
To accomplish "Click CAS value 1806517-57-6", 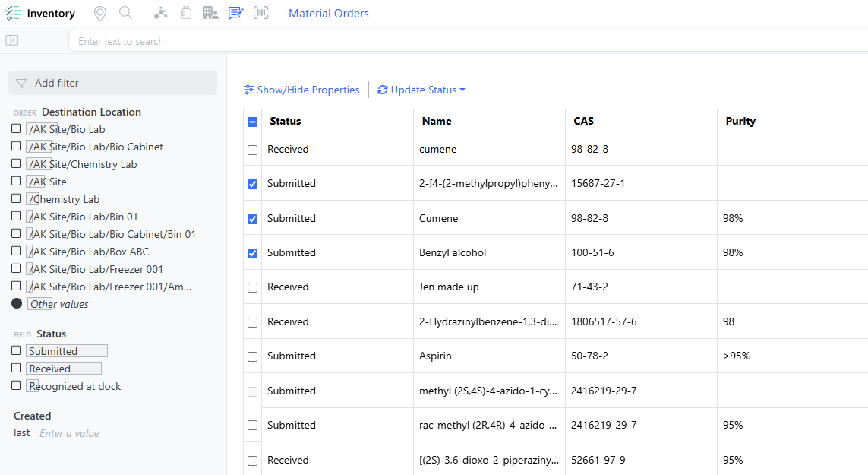I will pos(604,321).
